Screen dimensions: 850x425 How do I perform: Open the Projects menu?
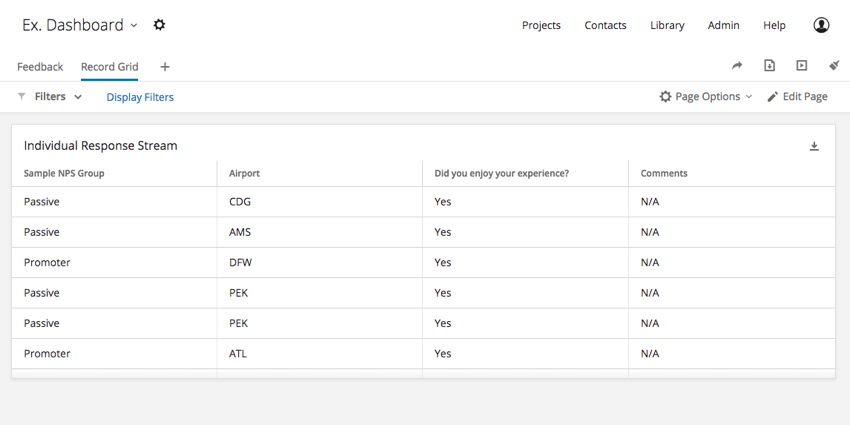pyautogui.click(x=541, y=25)
